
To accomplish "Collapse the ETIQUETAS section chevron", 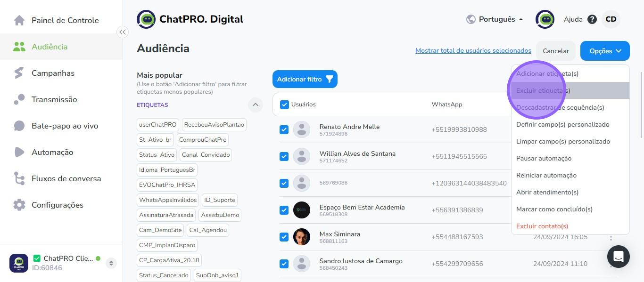I will coord(255,105).
